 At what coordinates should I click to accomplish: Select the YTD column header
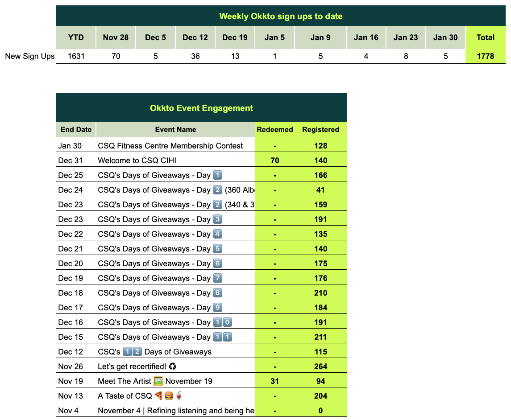click(76, 37)
